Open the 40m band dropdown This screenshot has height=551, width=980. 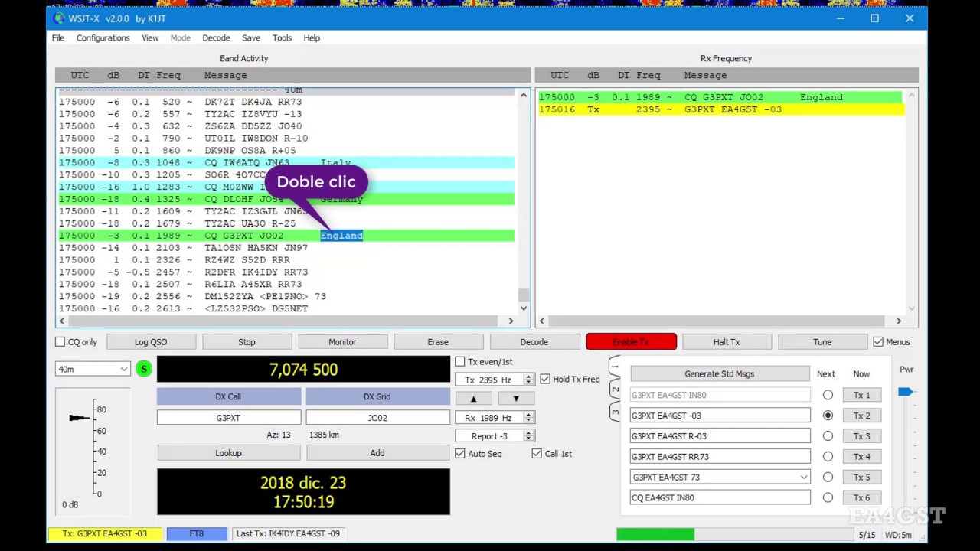[93, 369]
